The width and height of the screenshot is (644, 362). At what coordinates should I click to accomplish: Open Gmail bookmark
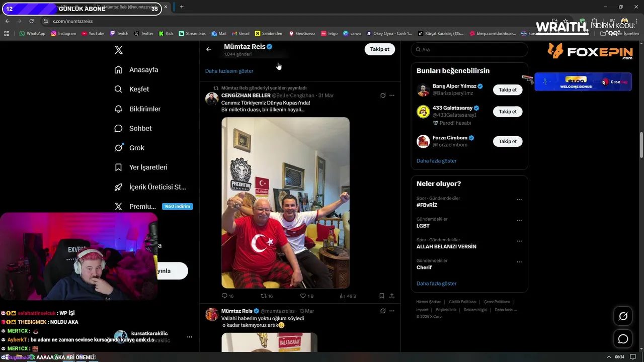240,34
